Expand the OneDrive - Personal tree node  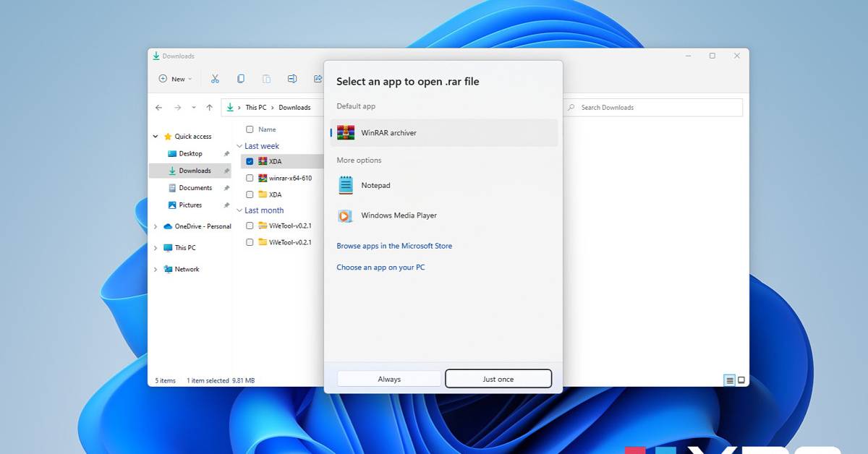[x=155, y=226]
